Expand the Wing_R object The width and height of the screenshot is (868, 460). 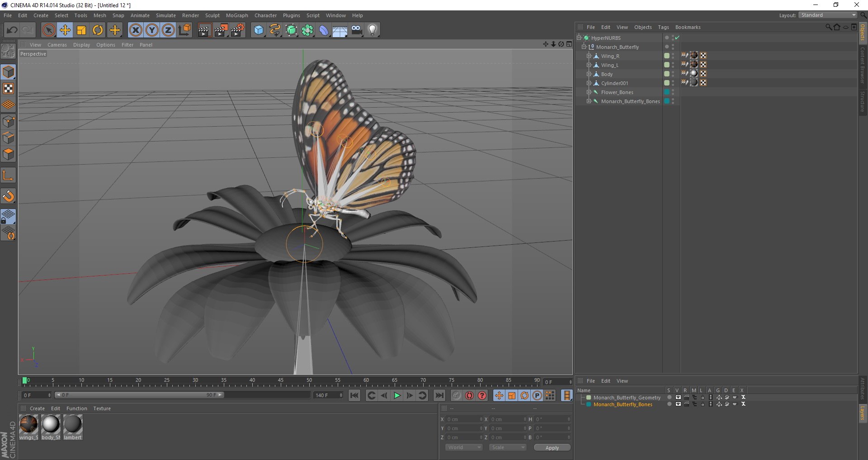click(589, 56)
